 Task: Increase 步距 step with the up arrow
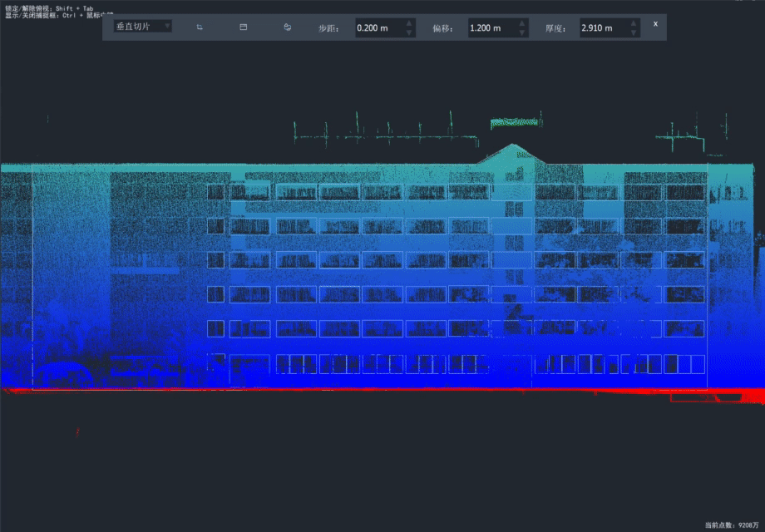[x=410, y=23]
